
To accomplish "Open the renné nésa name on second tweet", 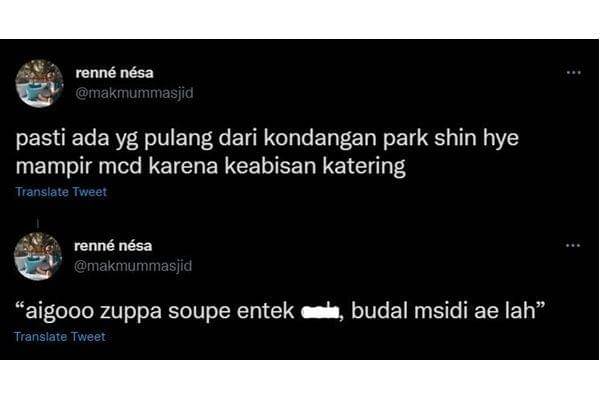I will click(x=113, y=246).
